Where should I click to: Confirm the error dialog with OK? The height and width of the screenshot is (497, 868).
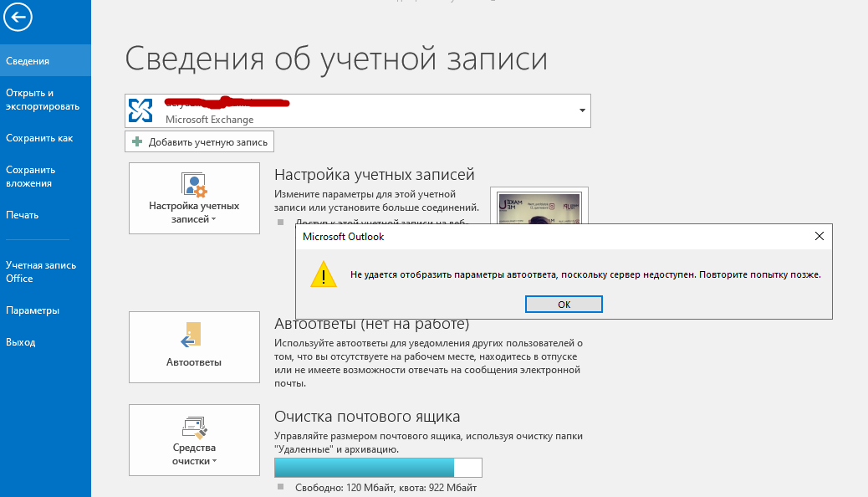pyautogui.click(x=564, y=305)
